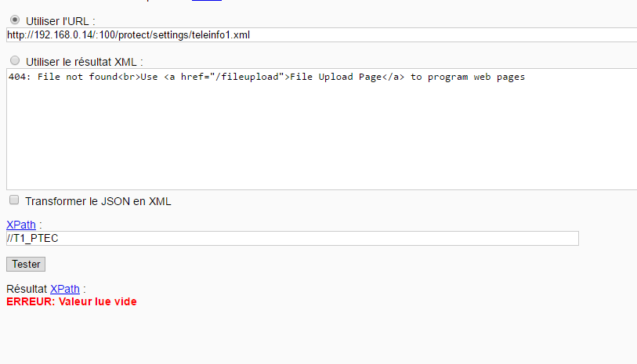Click the red "ERREUR: Valeur lue vide" message
The image size is (637, 364).
(71, 301)
